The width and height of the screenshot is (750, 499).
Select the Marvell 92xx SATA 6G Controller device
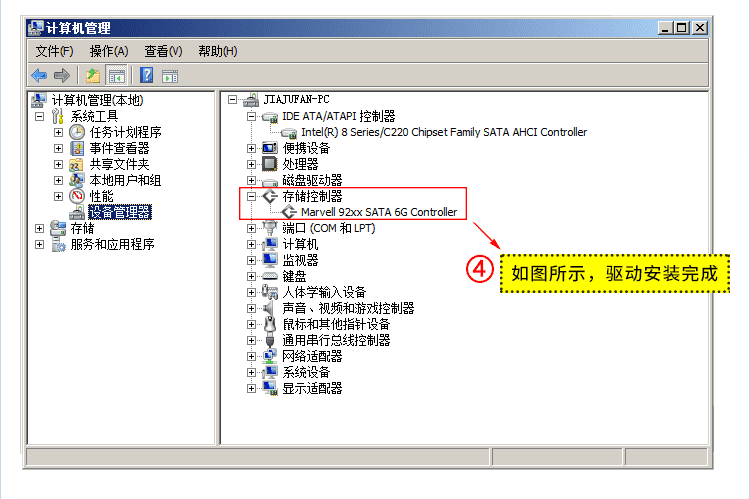pos(379,212)
